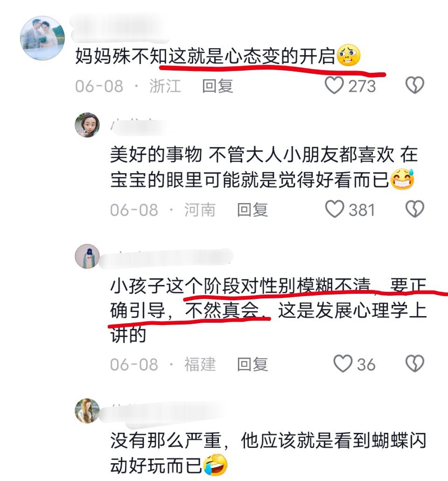Select top comment starting with 妈妈殊不知
Viewport: 448px width, 481px height.
tap(218, 56)
